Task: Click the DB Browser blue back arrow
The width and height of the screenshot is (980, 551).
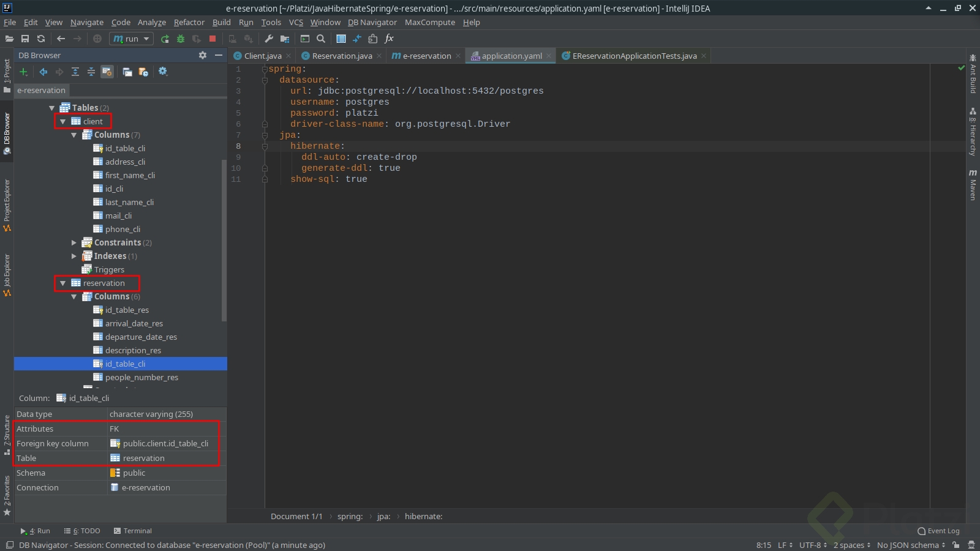Action: [43, 72]
